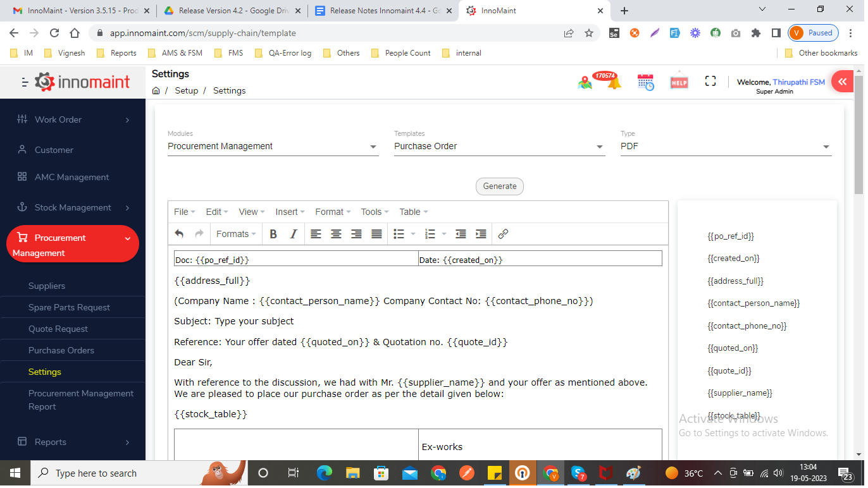868x488 pixels.
Task: Click the bullet list icon
Action: 399,234
